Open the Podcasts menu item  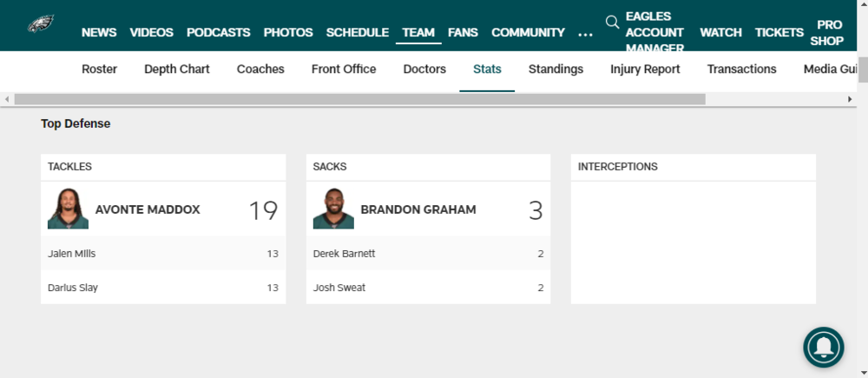click(x=218, y=33)
